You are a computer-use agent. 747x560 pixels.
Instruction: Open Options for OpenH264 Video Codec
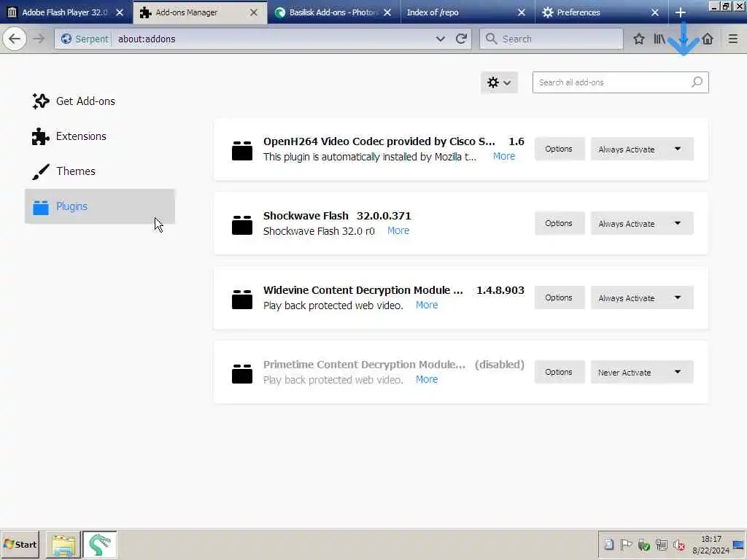pos(559,149)
